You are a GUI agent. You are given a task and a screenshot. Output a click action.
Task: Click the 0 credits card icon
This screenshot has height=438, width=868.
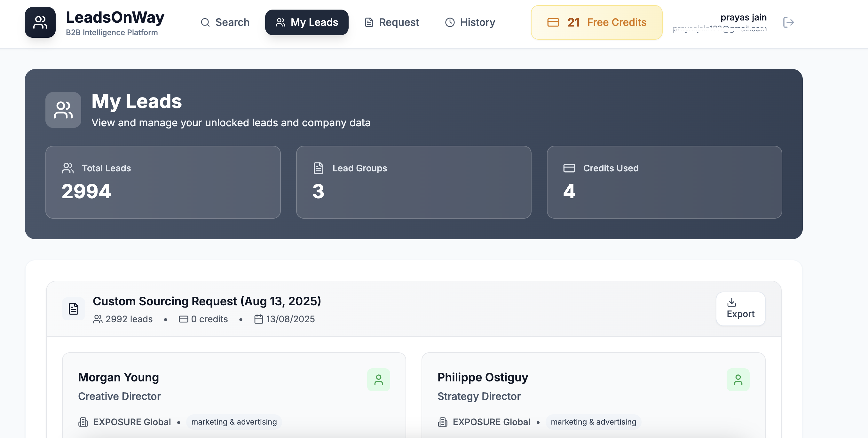pos(183,319)
